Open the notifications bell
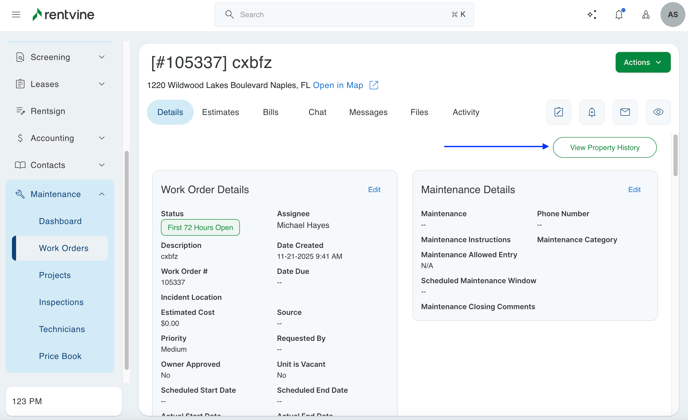 618,15
